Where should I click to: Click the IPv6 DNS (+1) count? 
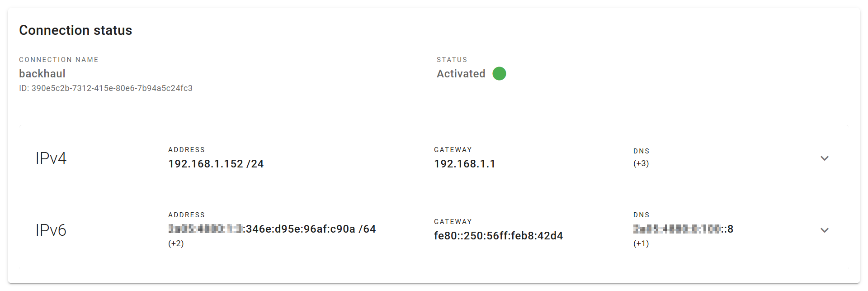pyautogui.click(x=641, y=243)
